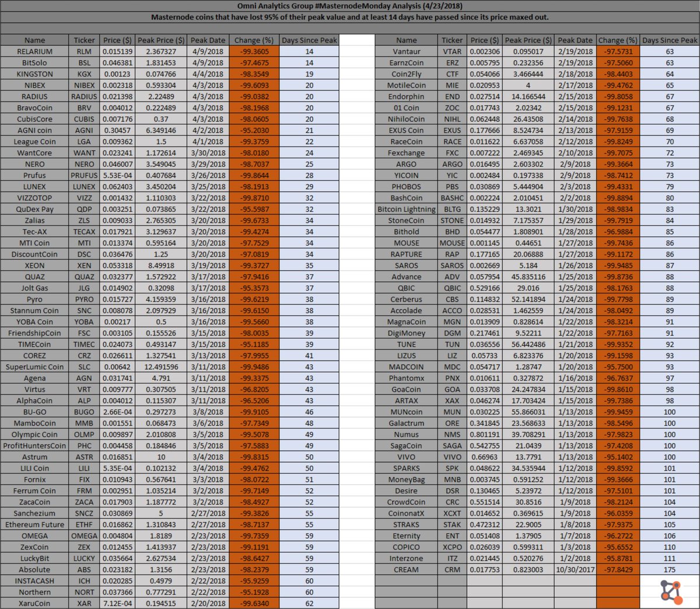Select the AlphaCoin name cell
The image size is (700, 609).
click(x=34, y=401)
